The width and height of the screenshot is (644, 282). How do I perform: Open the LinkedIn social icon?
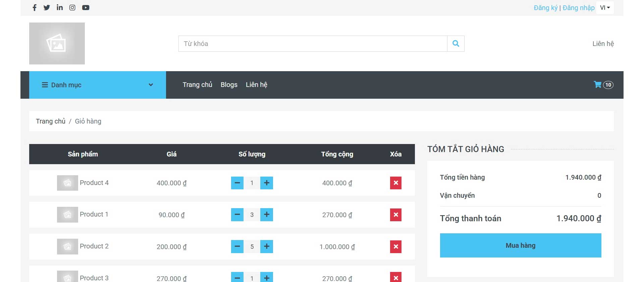60,8
